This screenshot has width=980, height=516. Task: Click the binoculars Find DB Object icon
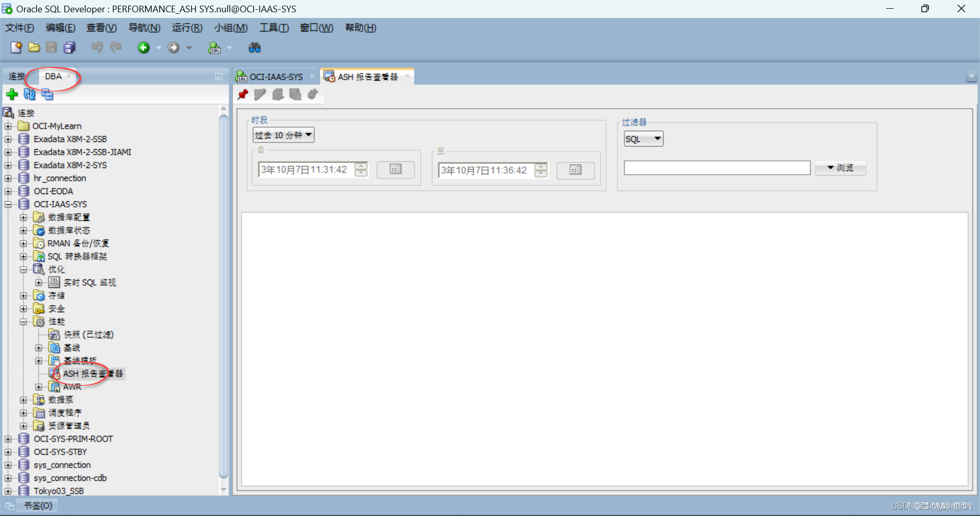[x=254, y=48]
